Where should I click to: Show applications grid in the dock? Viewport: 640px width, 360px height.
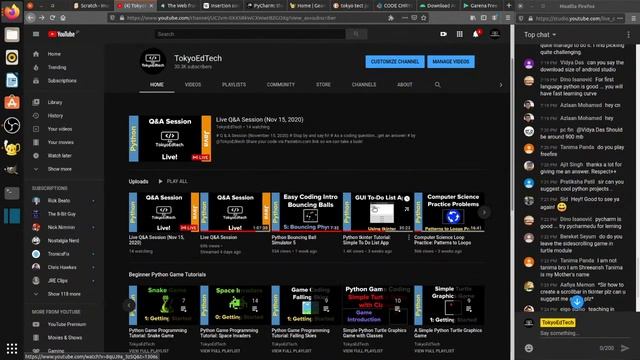pos(11,348)
